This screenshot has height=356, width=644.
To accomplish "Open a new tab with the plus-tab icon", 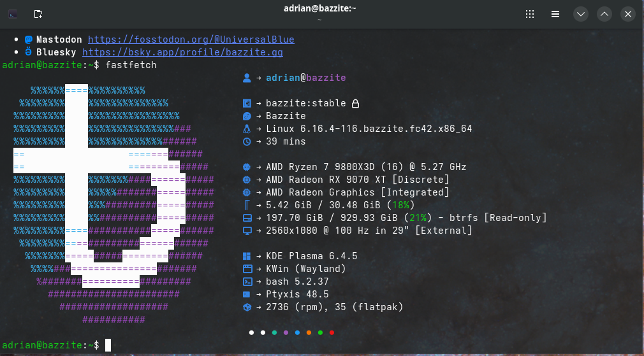I will (38, 15).
